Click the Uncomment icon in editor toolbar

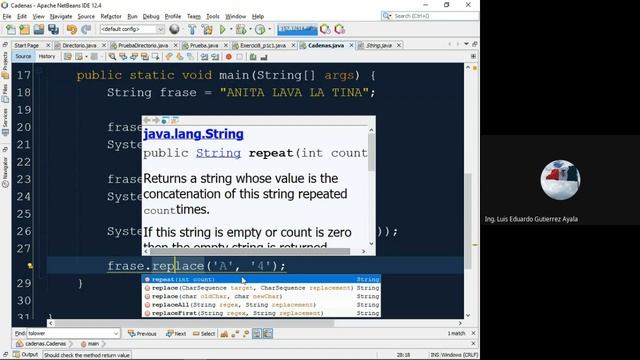tap(264, 57)
